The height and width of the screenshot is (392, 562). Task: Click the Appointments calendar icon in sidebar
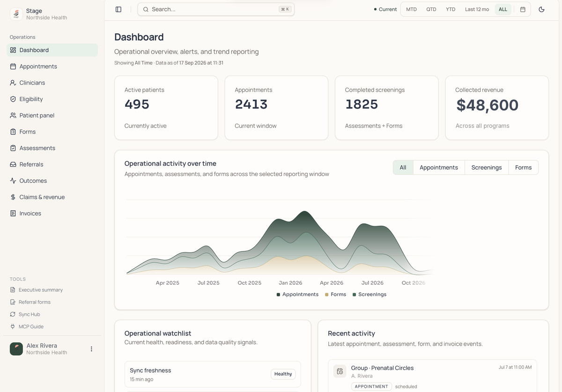point(13,67)
